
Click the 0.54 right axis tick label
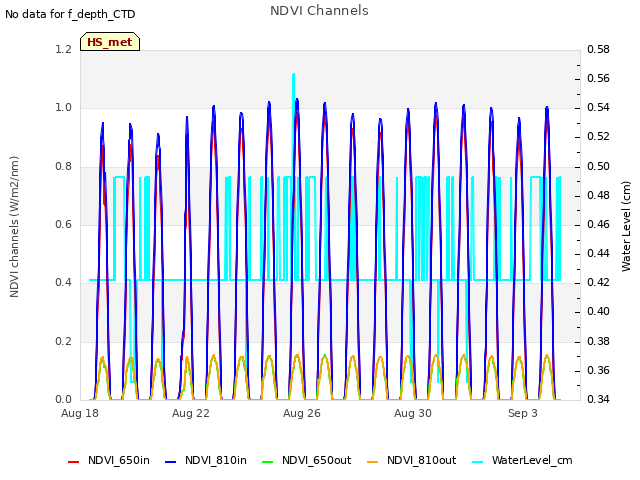click(598, 107)
